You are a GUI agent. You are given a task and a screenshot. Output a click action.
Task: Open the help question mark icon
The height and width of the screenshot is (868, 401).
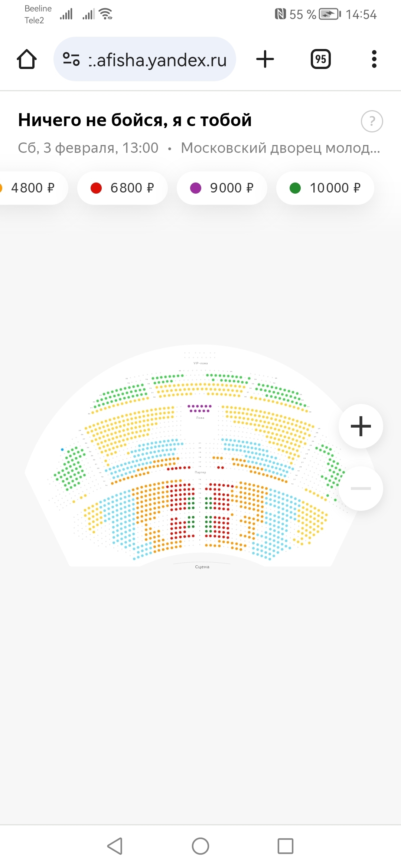(372, 121)
